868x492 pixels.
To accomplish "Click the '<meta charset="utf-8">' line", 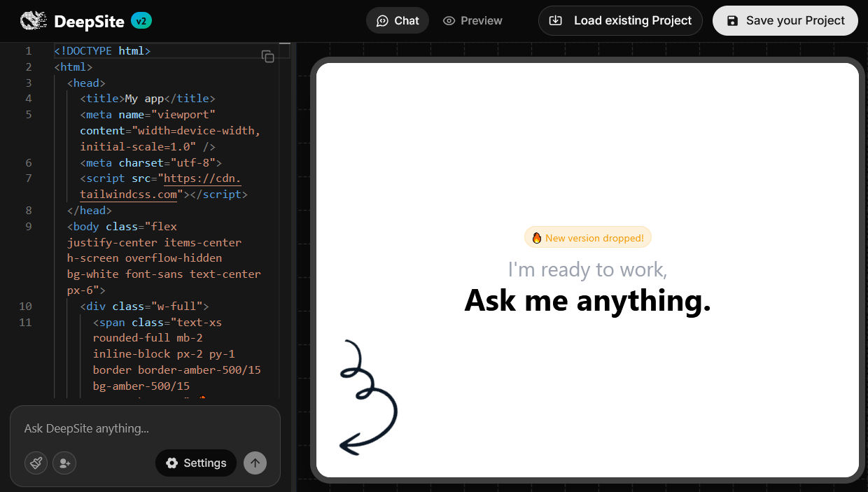I will [x=150, y=162].
